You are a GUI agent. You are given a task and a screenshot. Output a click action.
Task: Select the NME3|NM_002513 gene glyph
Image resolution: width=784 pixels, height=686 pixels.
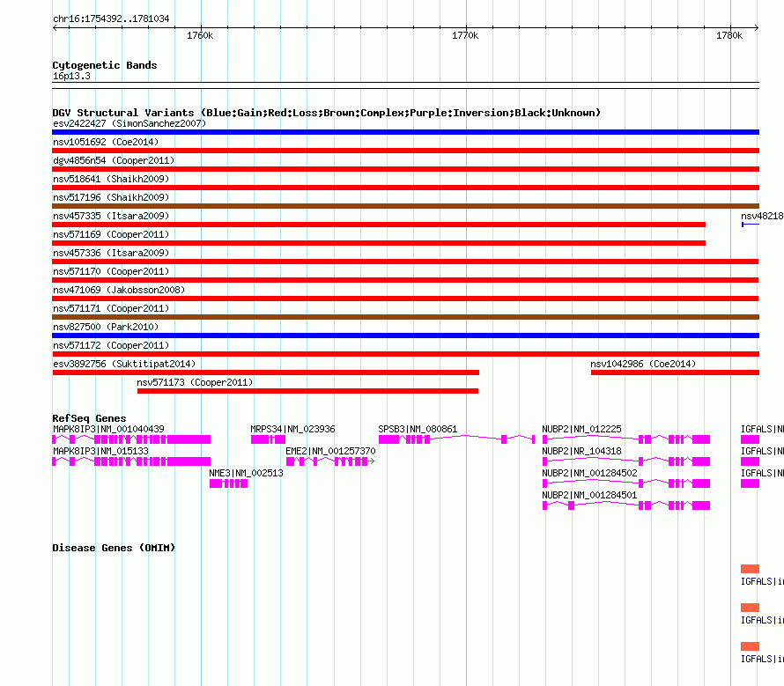pyautogui.click(x=228, y=483)
